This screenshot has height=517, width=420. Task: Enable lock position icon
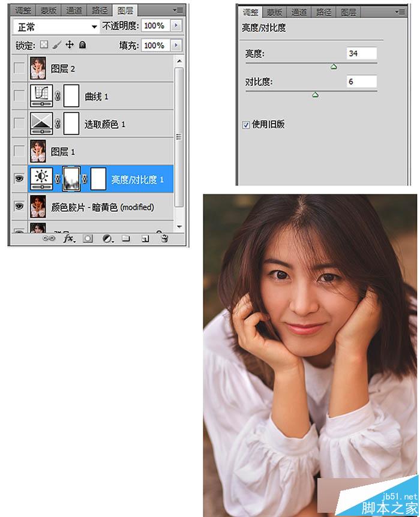click(x=69, y=44)
